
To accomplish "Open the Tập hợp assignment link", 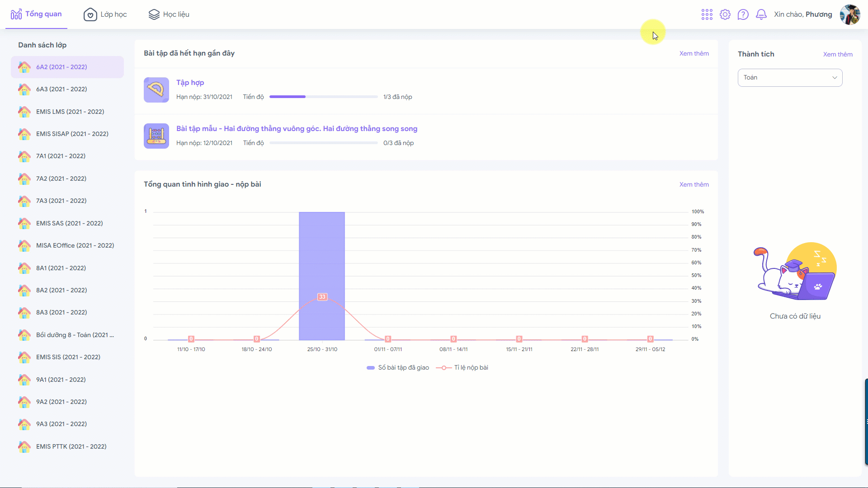I will coord(190,83).
